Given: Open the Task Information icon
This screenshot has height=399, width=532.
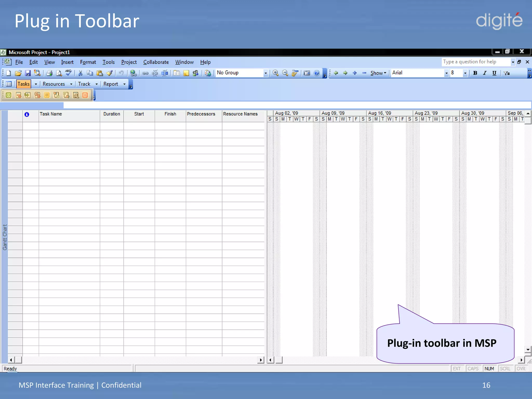Looking at the screenshot, I should (177, 73).
